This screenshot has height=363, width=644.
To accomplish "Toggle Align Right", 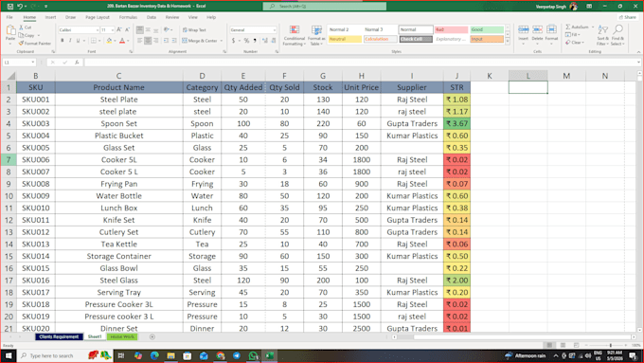I will 155,41.
